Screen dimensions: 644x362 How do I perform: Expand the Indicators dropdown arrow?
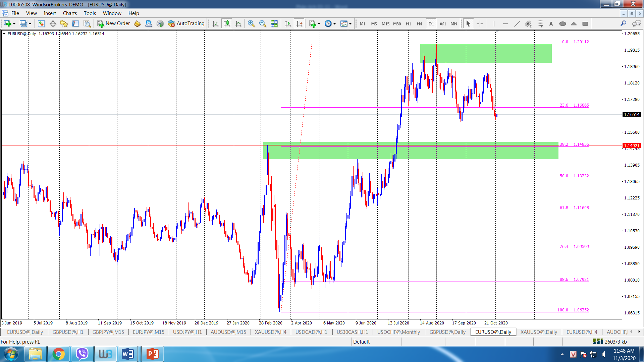(x=319, y=24)
